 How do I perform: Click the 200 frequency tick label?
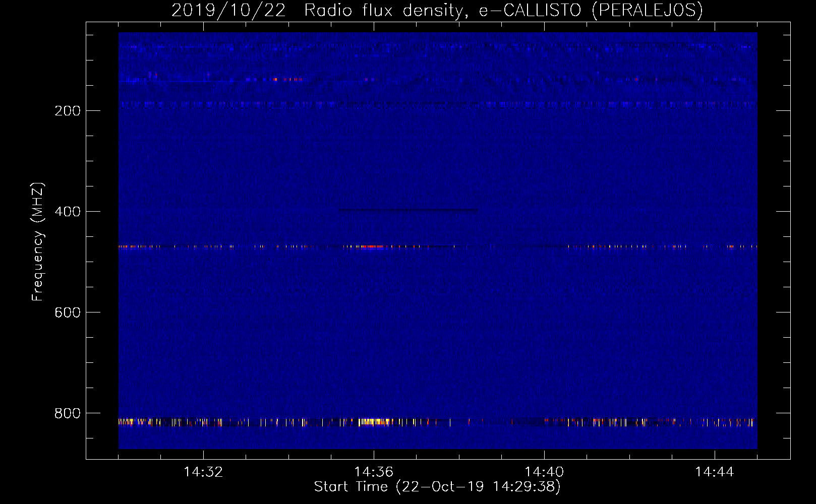tap(68, 111)
